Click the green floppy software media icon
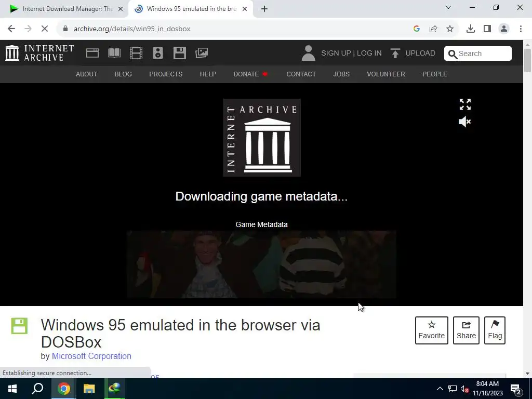 tap(19, 326)
